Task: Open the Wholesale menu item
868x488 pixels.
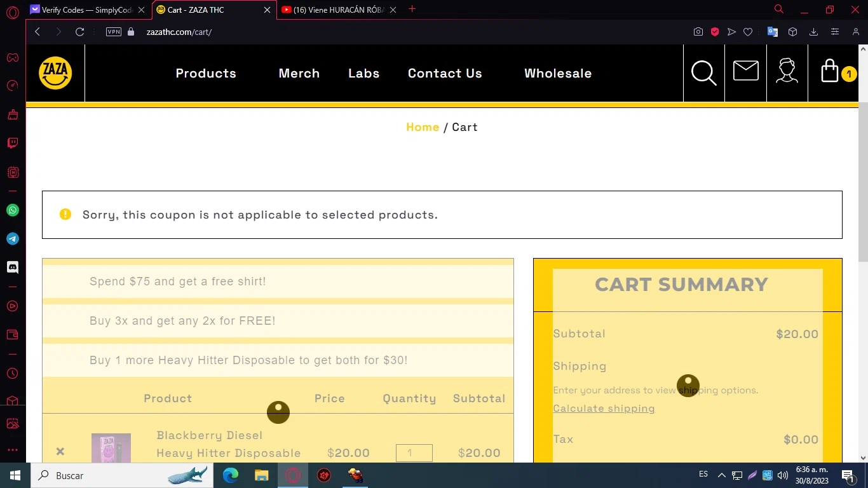Action: (558, 73)
